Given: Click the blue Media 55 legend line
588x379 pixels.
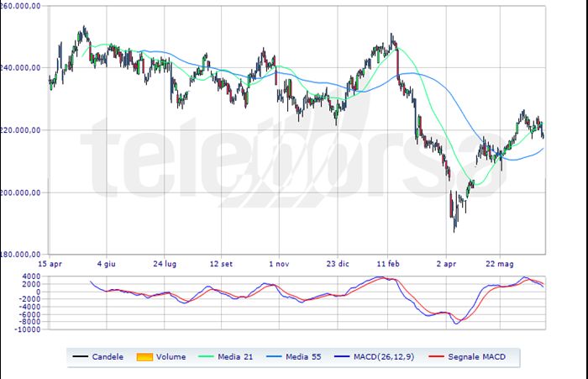Looking at the screenshot, I should point(274,356).
